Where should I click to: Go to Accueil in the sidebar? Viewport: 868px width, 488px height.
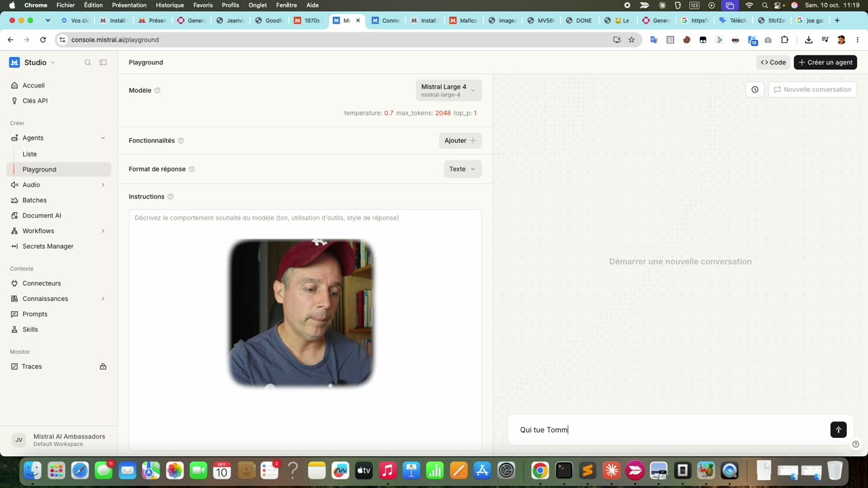tap(59, 85)
